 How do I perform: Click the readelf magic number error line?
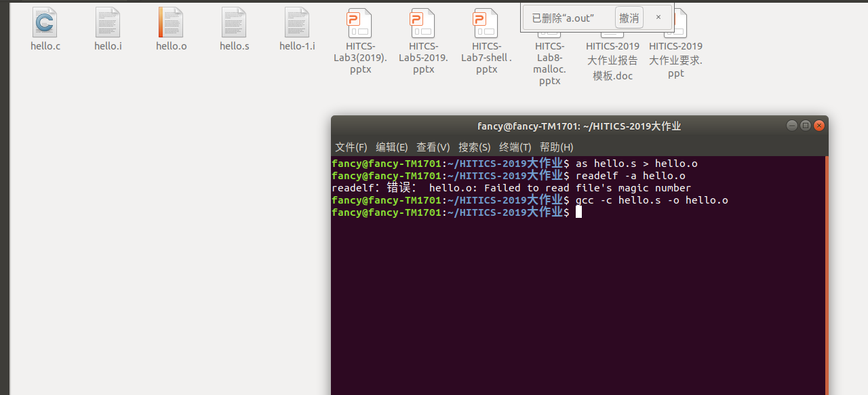click(x=511, y=188)
